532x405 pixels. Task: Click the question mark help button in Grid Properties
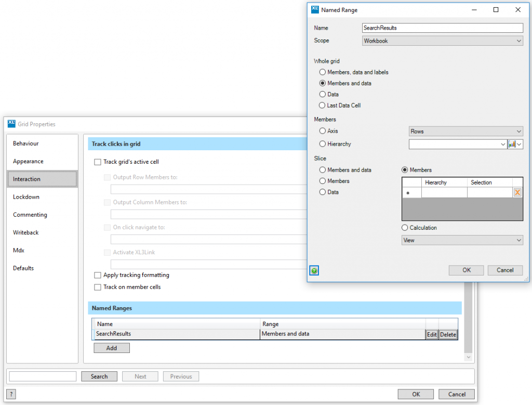click(11, 394)
